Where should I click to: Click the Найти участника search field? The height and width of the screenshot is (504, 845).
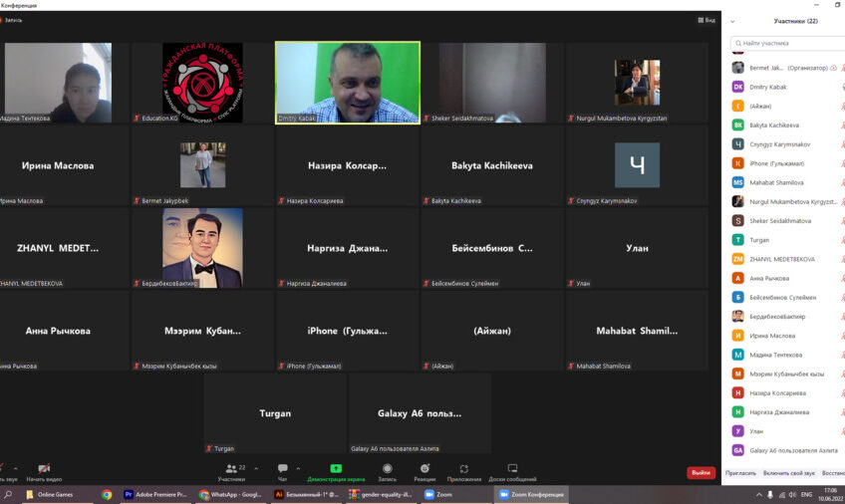point(787,43)
